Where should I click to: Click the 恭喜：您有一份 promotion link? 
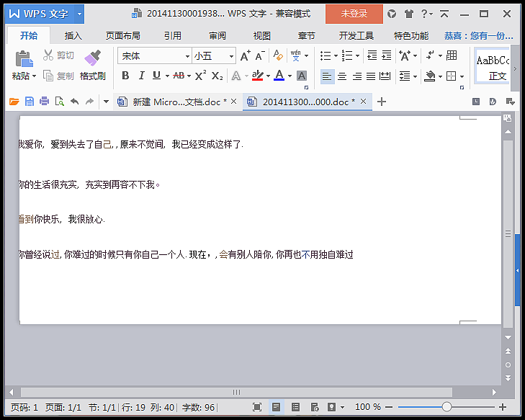coord(478,35)
